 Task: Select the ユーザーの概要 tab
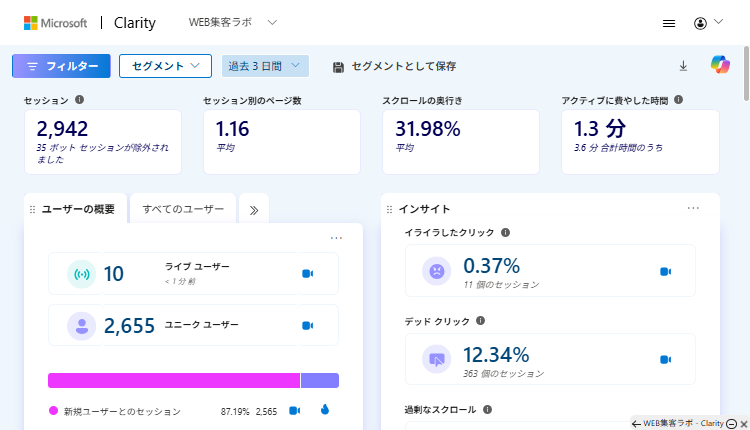pyautogui.click(x=78, y=209)
